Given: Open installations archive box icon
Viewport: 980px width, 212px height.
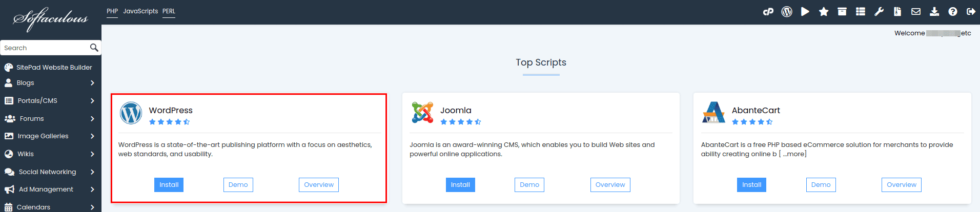Looking at the screenshot, I should 842,11.
